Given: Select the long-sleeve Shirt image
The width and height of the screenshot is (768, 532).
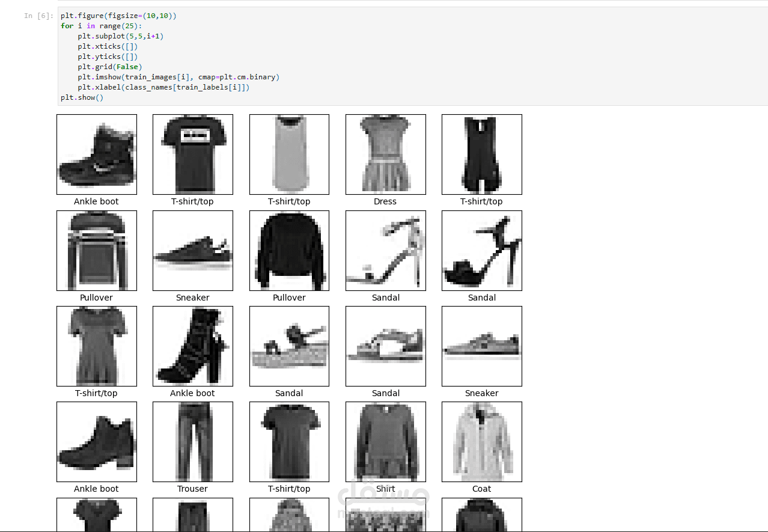Looking at the screenshot, I should (386, 442).
